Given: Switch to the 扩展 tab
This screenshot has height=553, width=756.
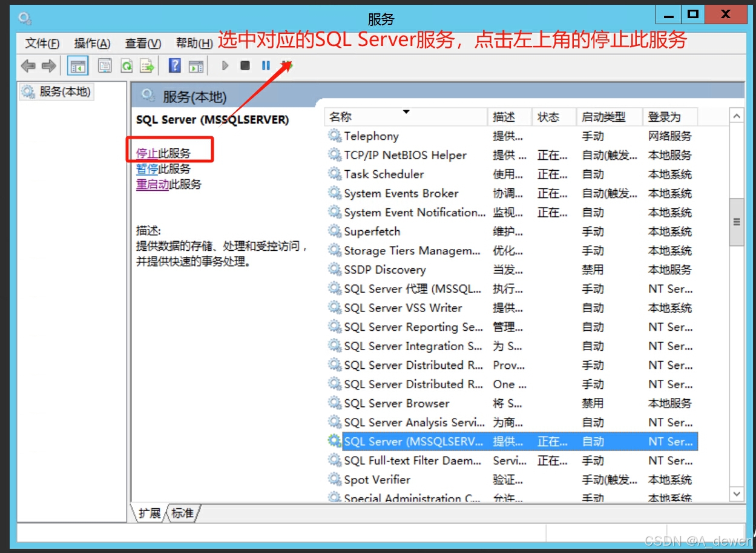Looking at the screenshot, I should click(x=150, y=514).
